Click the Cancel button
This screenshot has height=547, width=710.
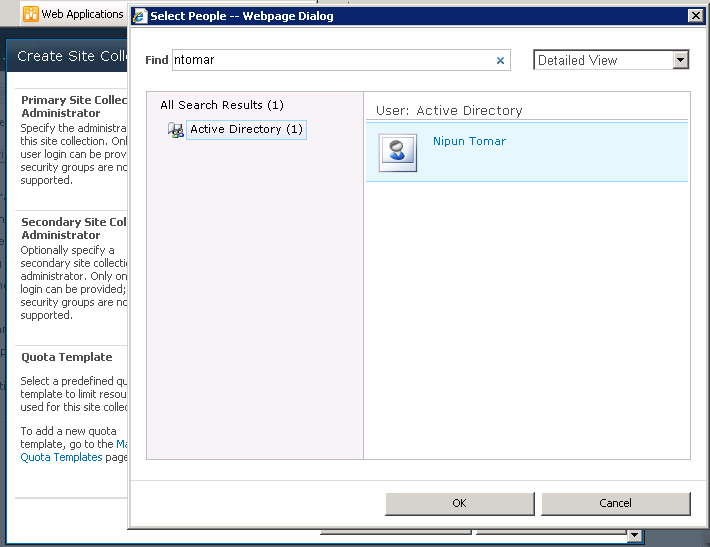tap(615, 503)
